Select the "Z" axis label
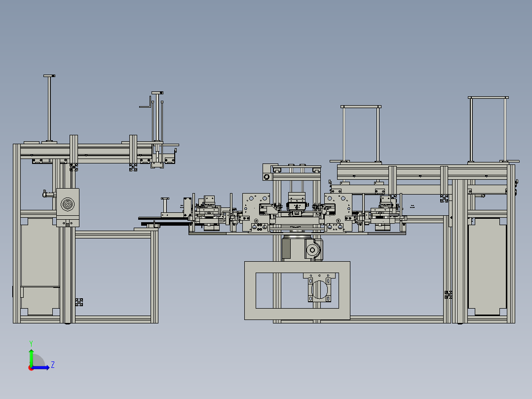 click(53, 365)
